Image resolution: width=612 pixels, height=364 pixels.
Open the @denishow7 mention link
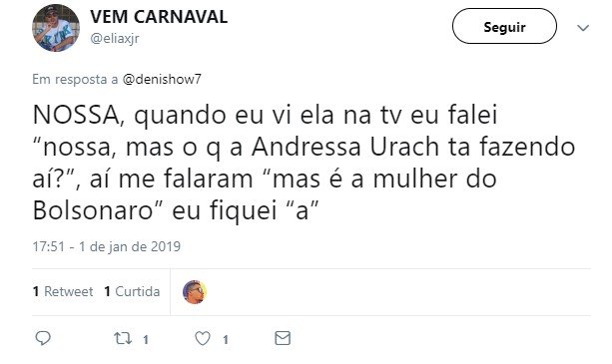click(162, 79)
